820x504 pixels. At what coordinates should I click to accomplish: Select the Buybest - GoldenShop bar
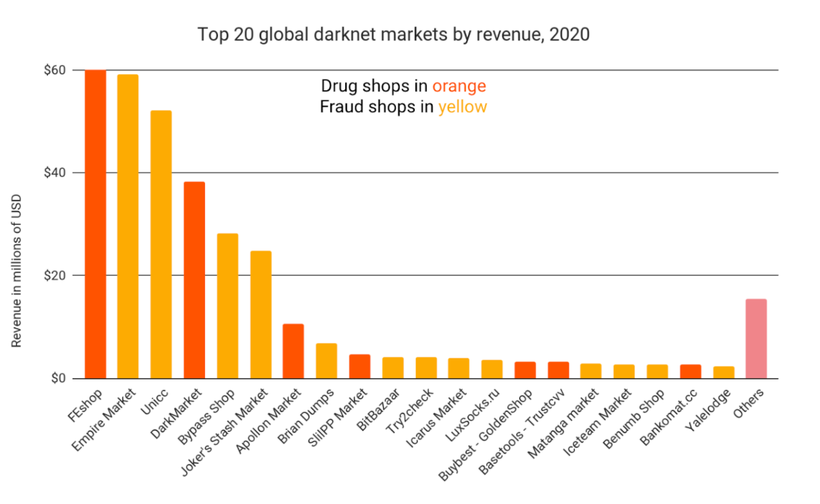[x=525, y=370]
